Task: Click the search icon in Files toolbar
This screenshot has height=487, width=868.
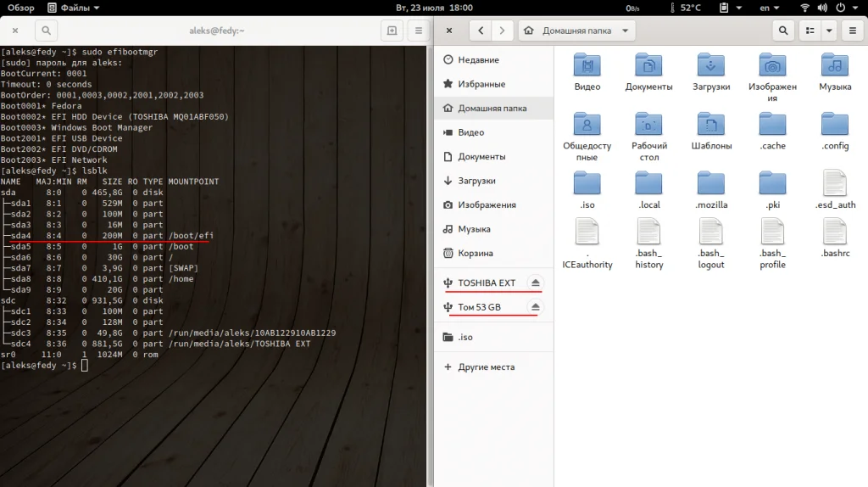Action: point(783,31)
